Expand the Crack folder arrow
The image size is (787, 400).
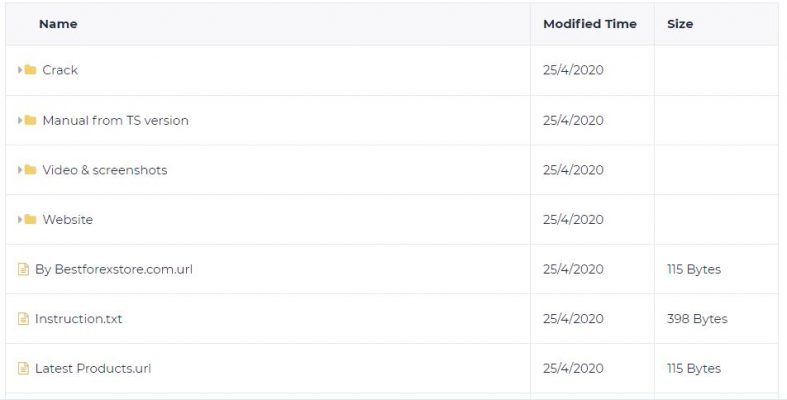click(20, 70)
